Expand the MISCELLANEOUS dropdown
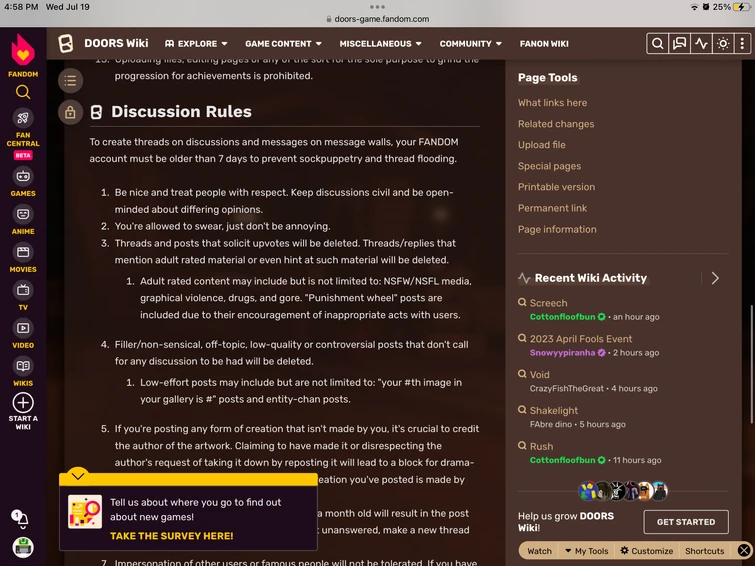The width and height of the screenshot is (755, 566). tap(380, 44)
